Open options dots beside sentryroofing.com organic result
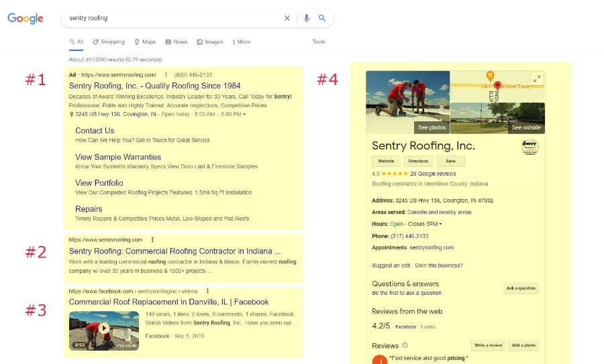This screenshot has height=364, width=604. [152, 240]
